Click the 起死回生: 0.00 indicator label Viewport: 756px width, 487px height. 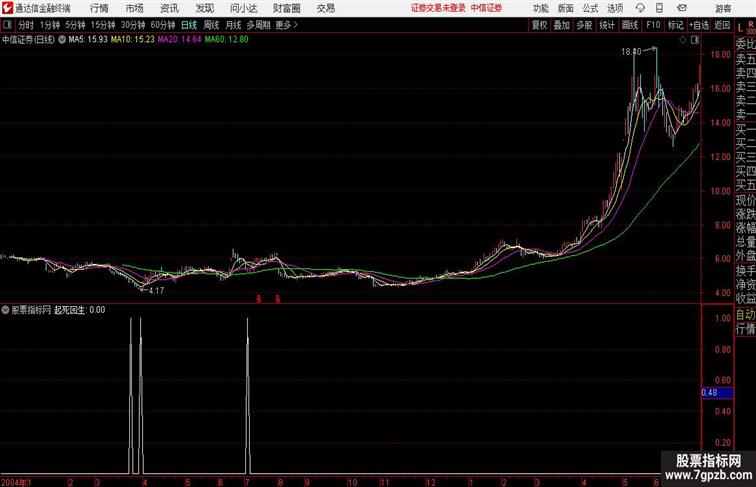click(80, 310)
